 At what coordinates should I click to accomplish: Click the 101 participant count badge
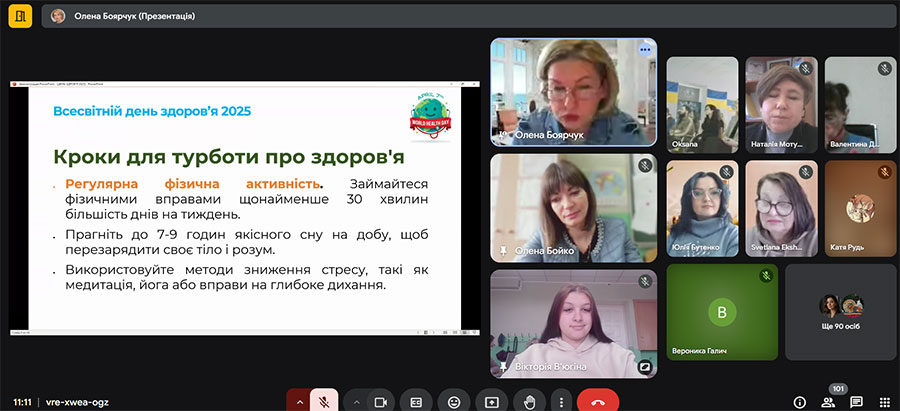tap(839, 389)
